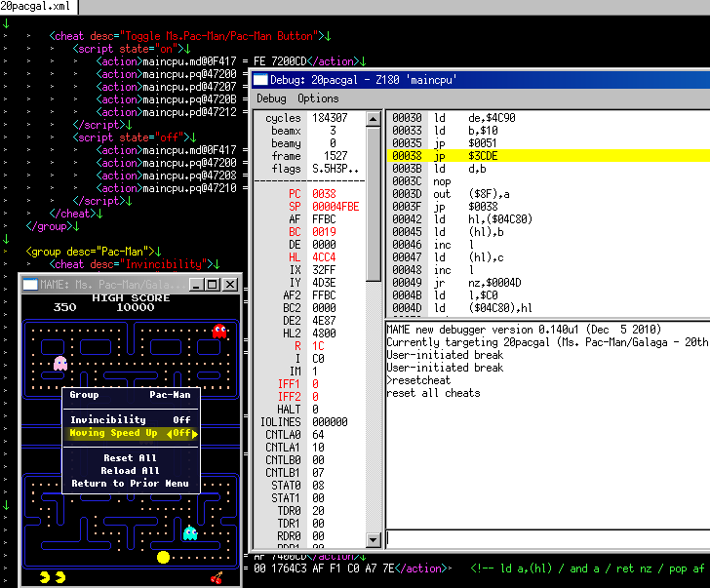Click the HL register value 4CC4
The width and height of the screenshot is (710, 588).
(324, 257)
